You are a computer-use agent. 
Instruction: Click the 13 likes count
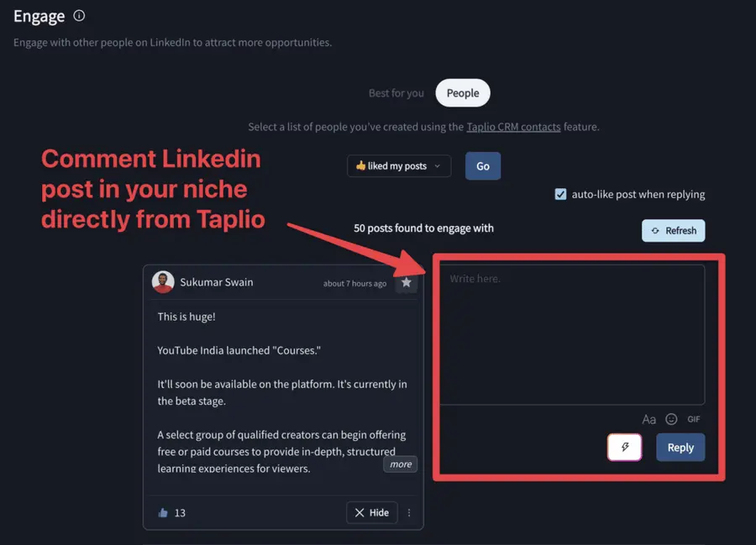coord(180,513)
